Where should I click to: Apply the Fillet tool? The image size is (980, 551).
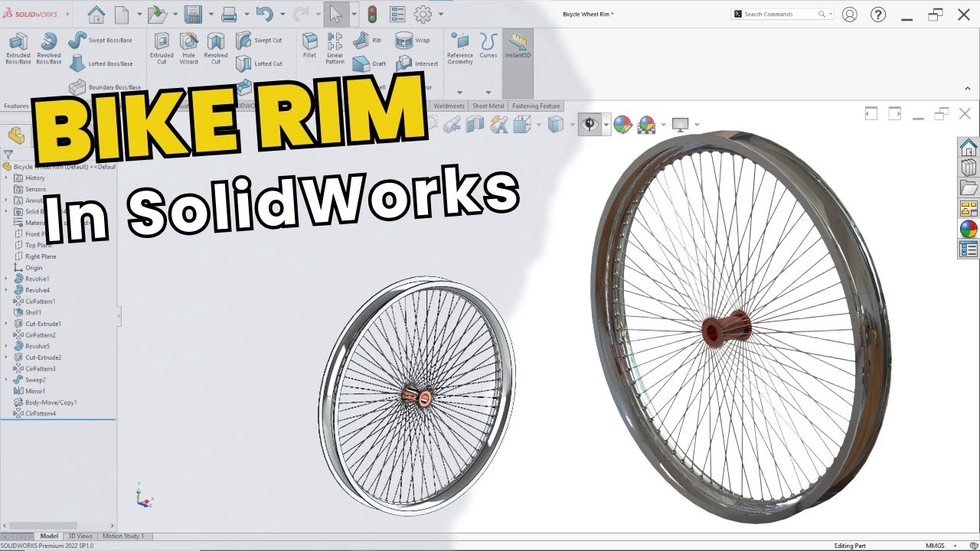(x=309, y=46)
